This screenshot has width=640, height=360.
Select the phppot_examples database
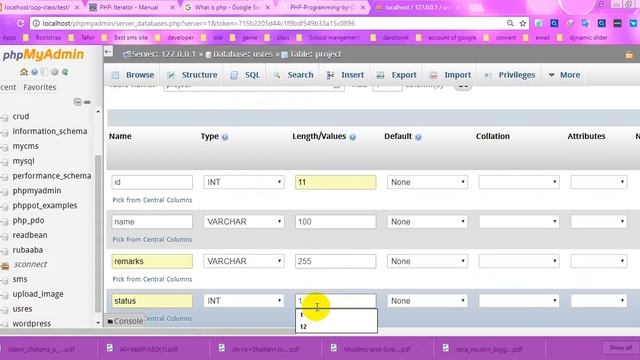pyautogui.click(x=45, y=205)
